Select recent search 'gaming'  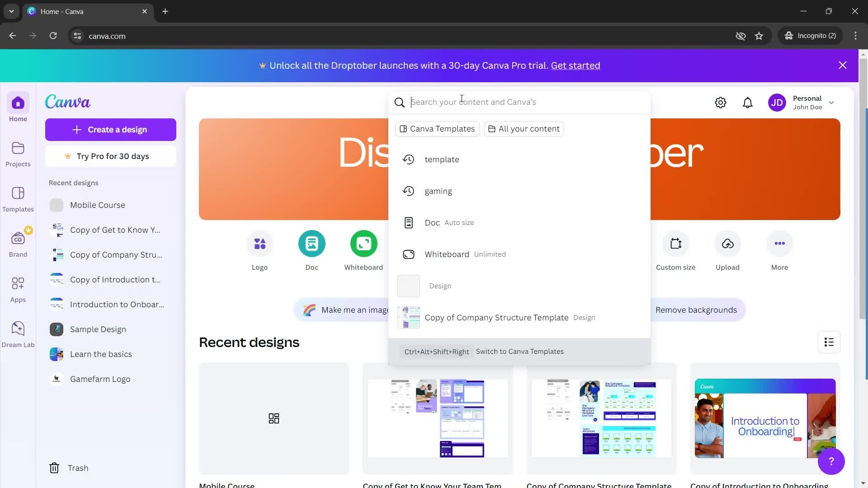(x=519, y=191)
